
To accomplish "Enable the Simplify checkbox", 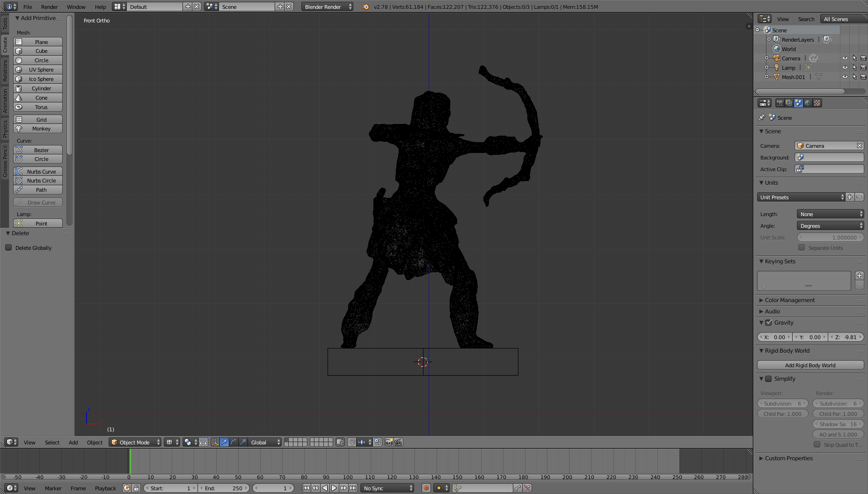I will coord(768,378).
